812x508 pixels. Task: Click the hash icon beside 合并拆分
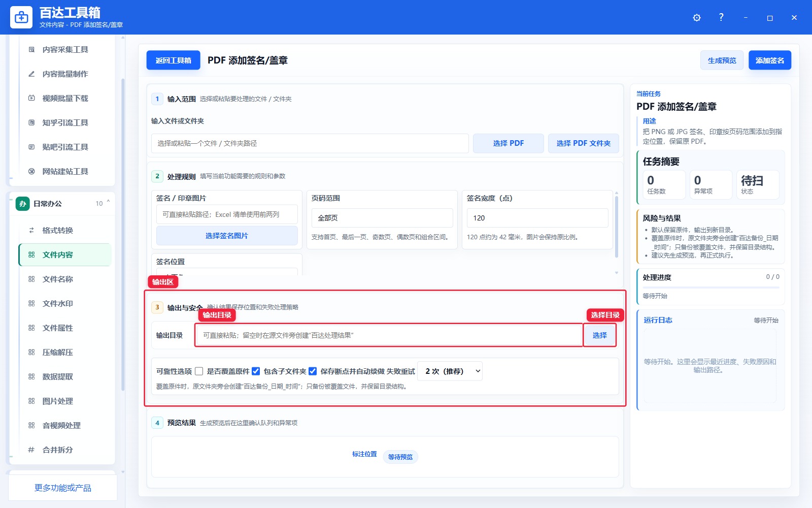click(x=31, y=450)
